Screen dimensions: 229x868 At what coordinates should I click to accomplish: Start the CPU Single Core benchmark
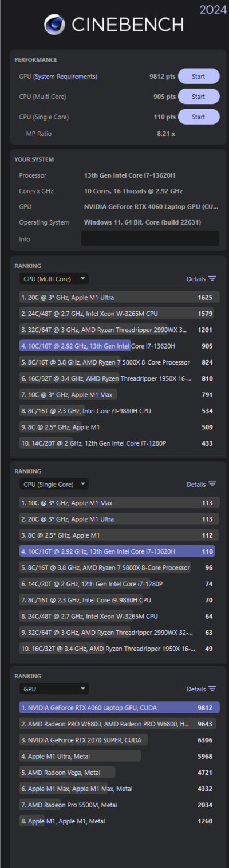[199, 117]
